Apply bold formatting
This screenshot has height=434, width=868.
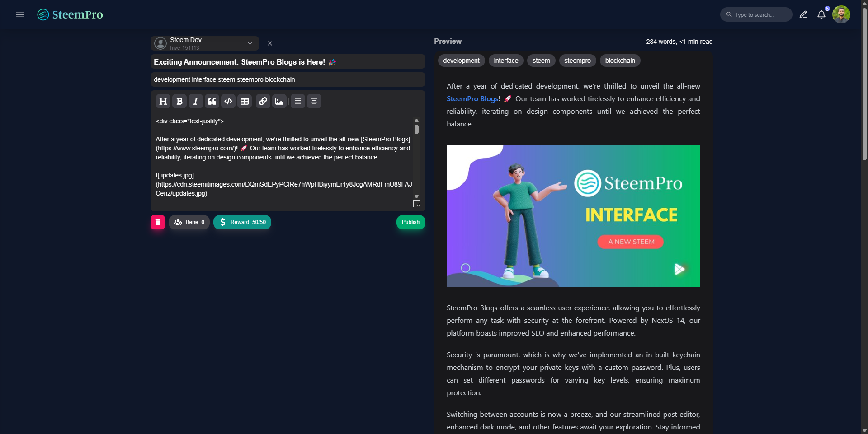179,101
